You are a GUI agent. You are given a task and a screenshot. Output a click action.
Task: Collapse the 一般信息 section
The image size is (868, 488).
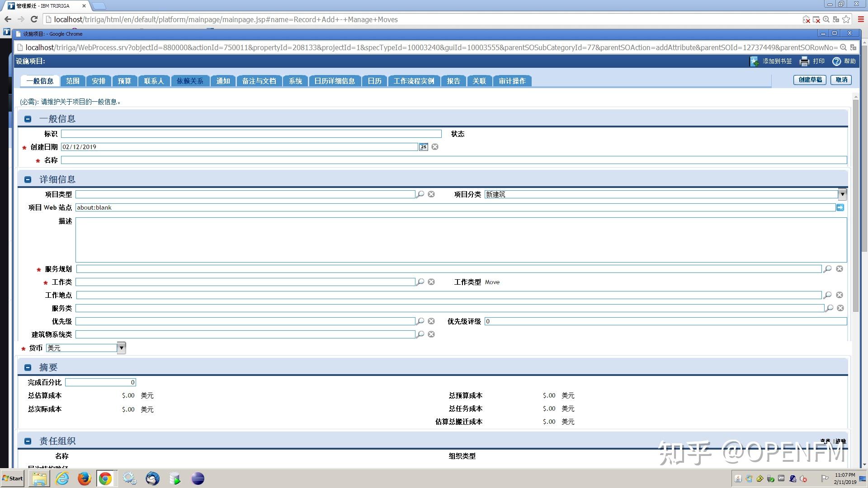[28, 119]
